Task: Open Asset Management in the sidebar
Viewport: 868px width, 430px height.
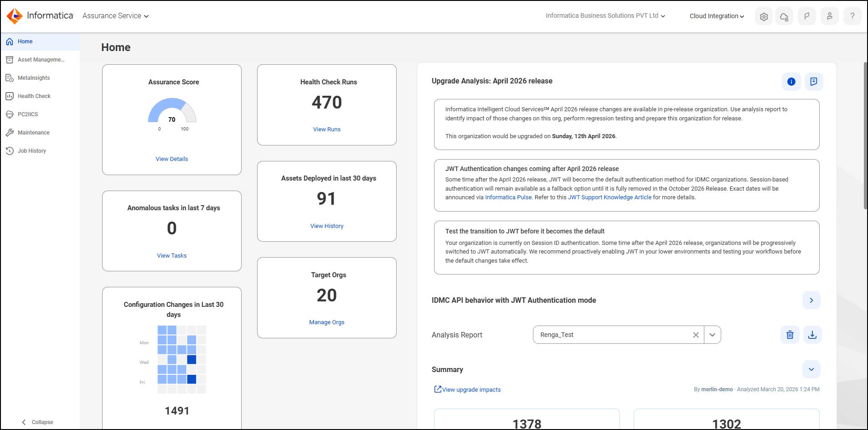Action: tap(40, 60)
